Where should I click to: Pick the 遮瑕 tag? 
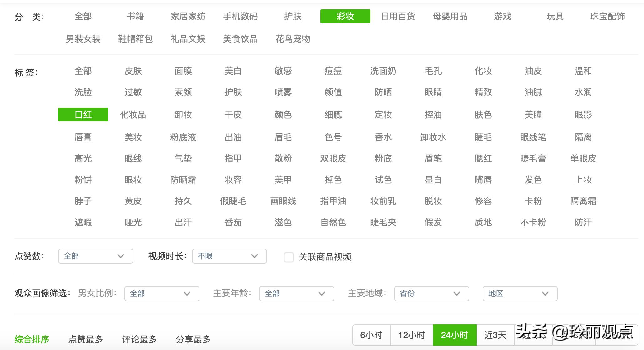click(83, 222)
